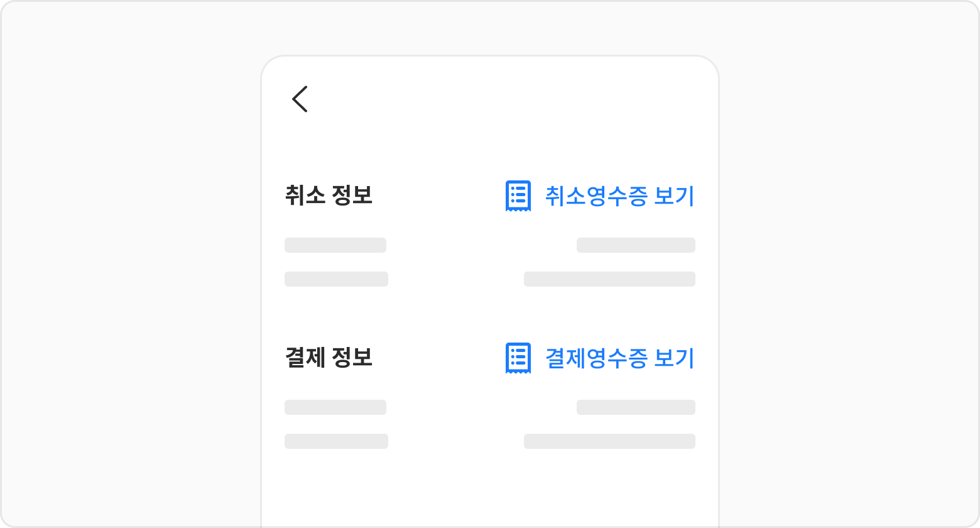The height and width of the screenshot is (528, 980).
Task: Click long right placeholder bar in 취소 정보 section
Action: tap(609, 279)
